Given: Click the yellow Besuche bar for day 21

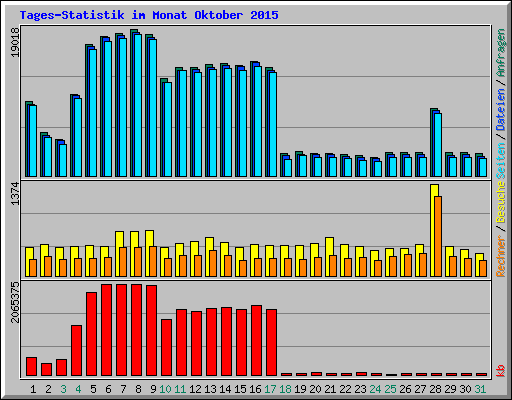Looking at the screenshot, I should [328, 257].
